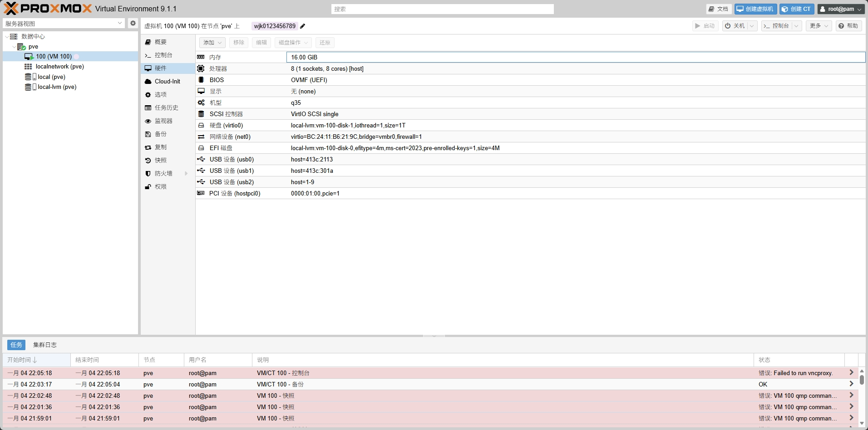Viewport: 868px width, 430px height.
Task: Click the Create VM (创建虚拟机) button
Action: click(x=755, y=9)
